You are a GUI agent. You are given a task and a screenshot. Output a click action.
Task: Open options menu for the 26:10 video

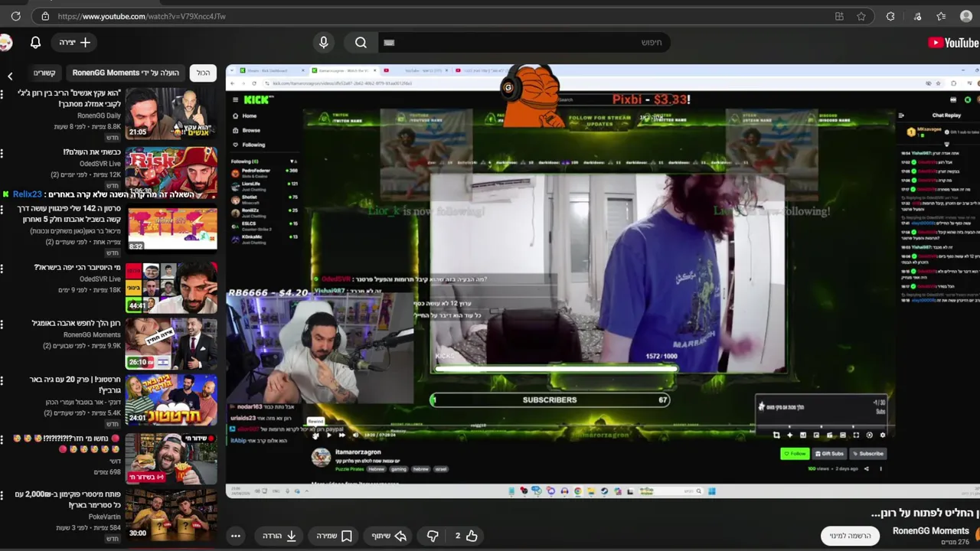2,324
